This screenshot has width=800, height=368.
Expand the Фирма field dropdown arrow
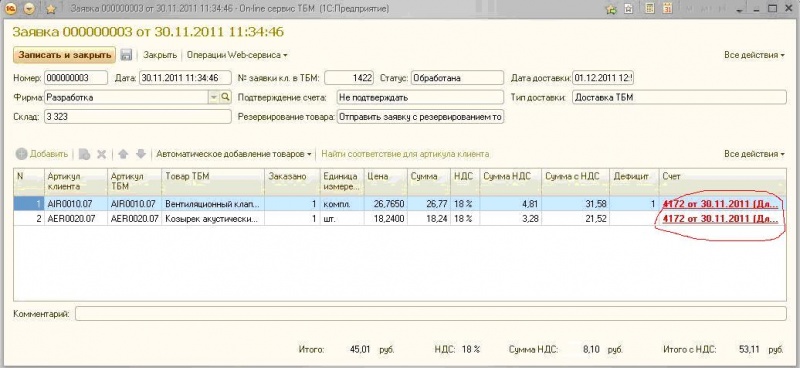(214, 97)
